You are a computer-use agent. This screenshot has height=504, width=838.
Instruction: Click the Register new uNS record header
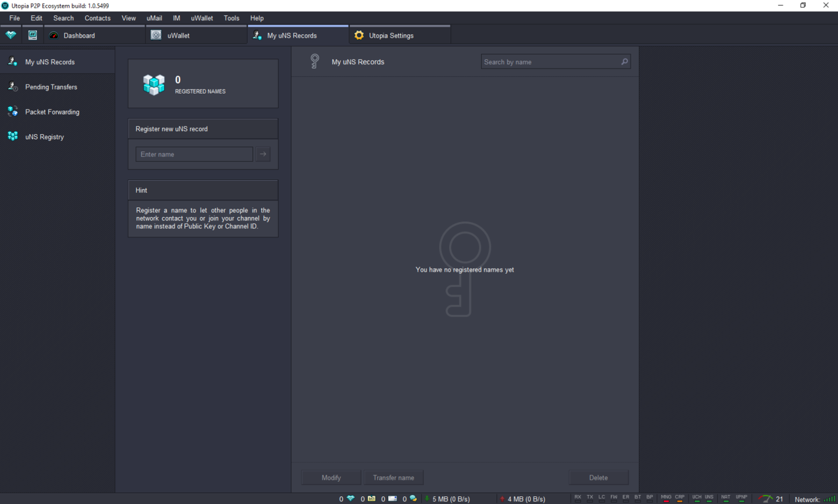click(203, 128)
